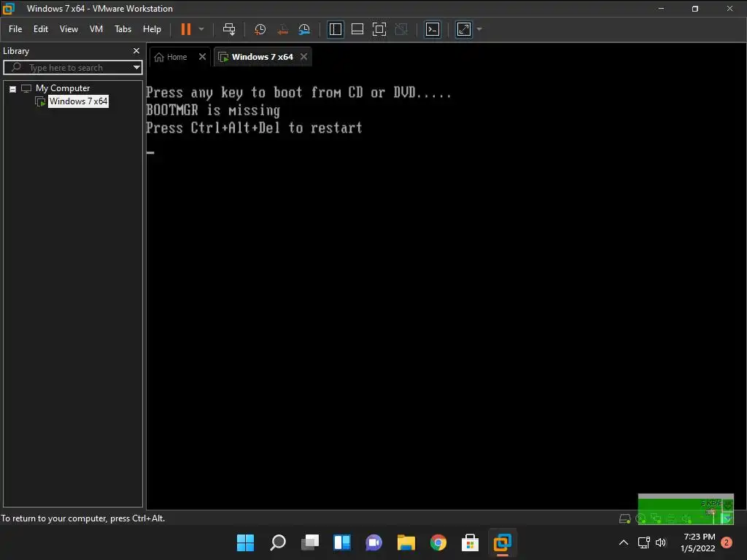This screenshot has height=560, width=747.
Task: Launch Google Chrome from the taskbar
Action: [x=438, y=542]
